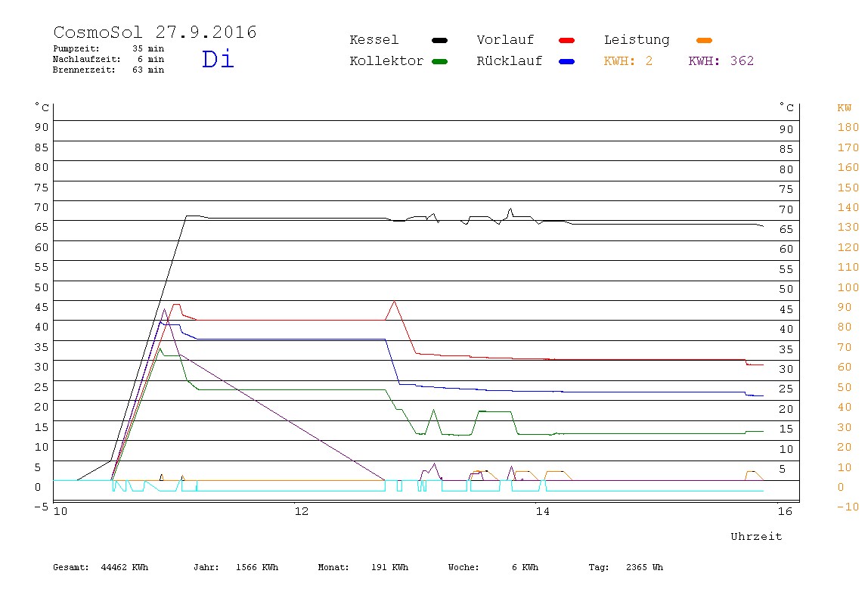Click the Brennerzeit value '63 min'

pyautogui.click(x=148, y=70)
